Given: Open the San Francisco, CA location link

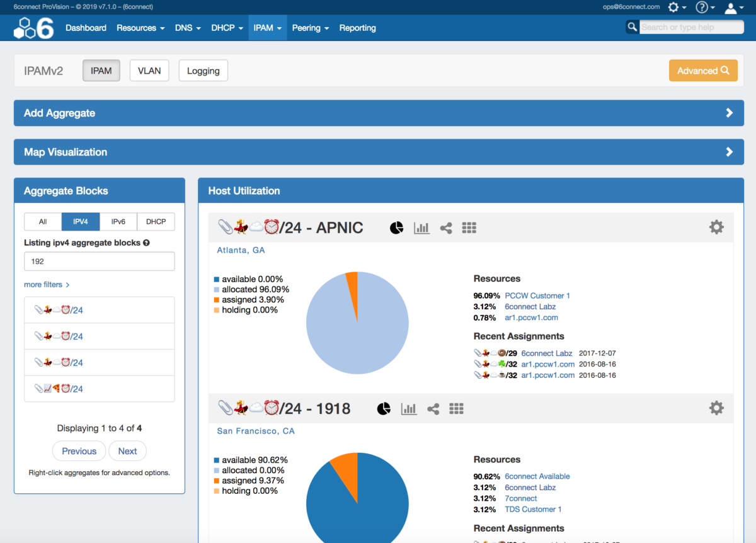Looking at the screenshot, I should 256,432.
